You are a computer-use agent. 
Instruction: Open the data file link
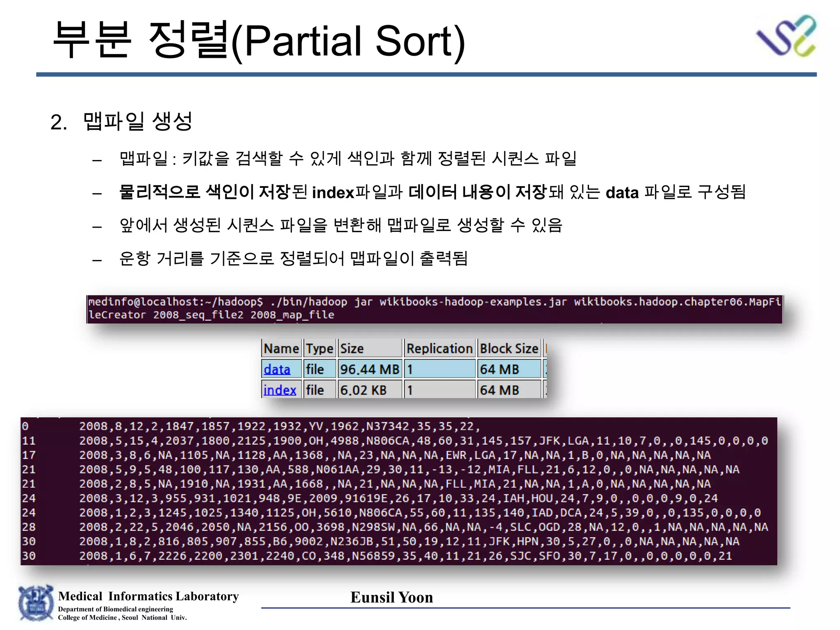[x=277, y=369]
